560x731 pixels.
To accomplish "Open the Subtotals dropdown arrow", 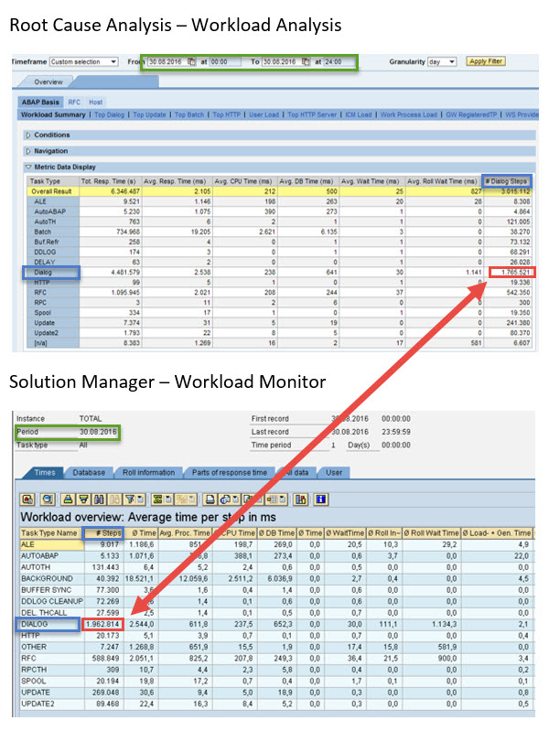I will coord(192,500).
